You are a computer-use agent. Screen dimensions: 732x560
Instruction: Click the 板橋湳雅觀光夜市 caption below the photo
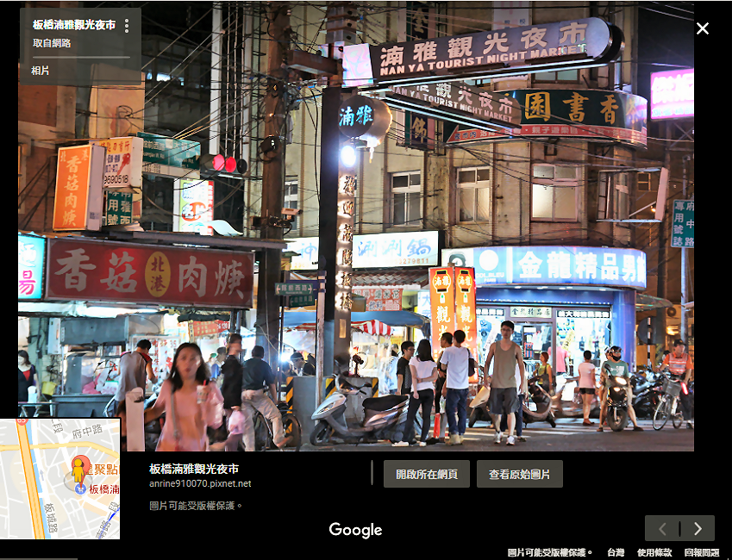point(194,469)
